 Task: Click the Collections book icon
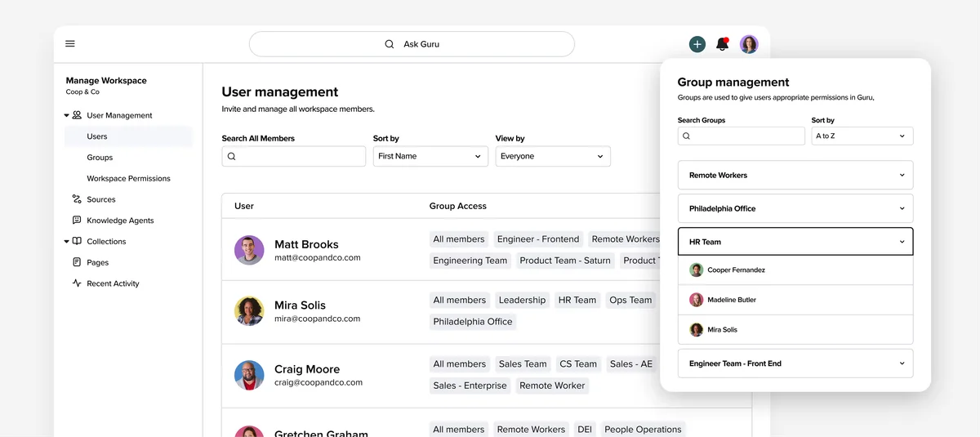click(77, 241)
